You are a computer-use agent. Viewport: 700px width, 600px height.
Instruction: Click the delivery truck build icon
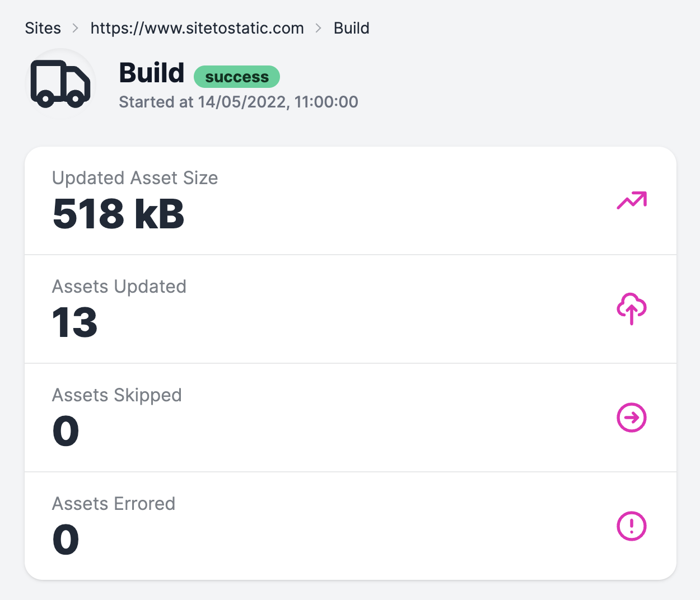(60, 84)
